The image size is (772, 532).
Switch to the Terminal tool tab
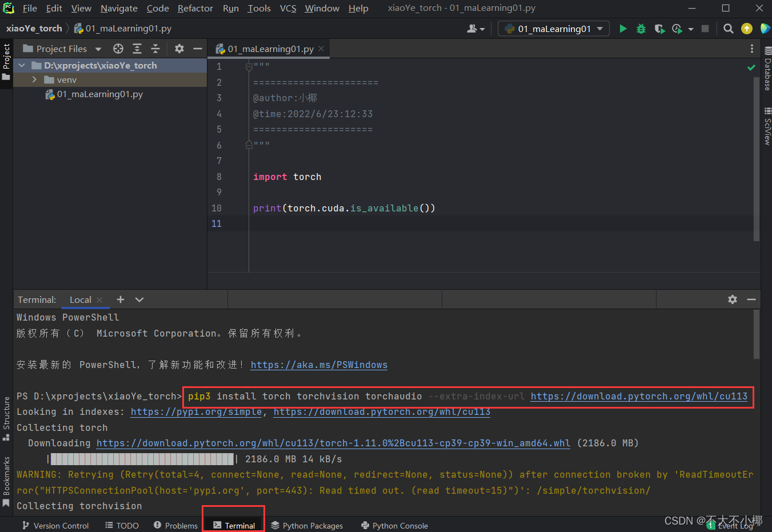point(234,526)
